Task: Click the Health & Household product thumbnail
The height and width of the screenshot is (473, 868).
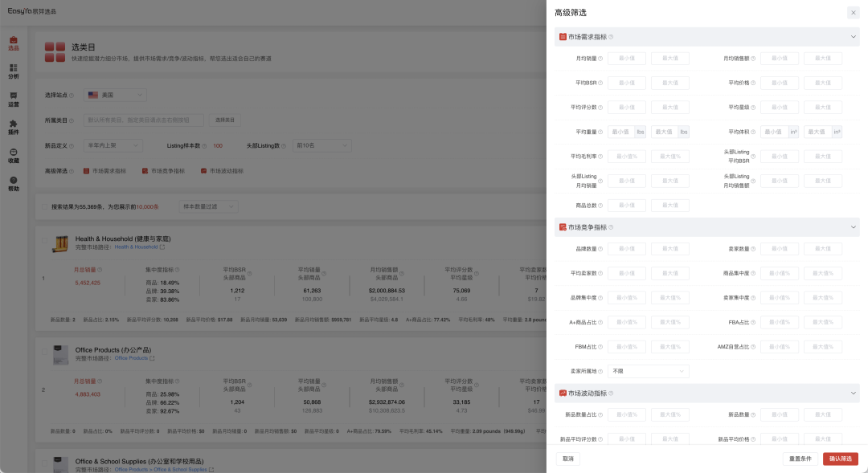Action: tap(60, 243)
